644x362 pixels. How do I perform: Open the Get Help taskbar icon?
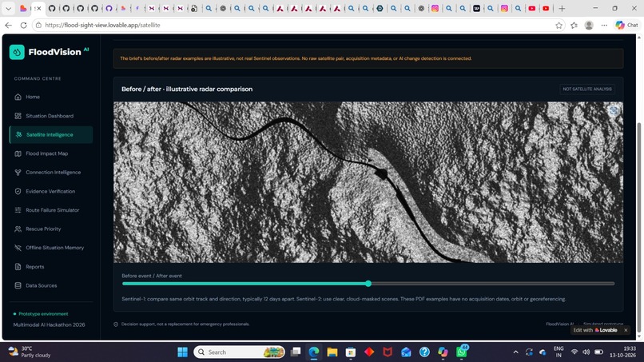pos(424,352)
